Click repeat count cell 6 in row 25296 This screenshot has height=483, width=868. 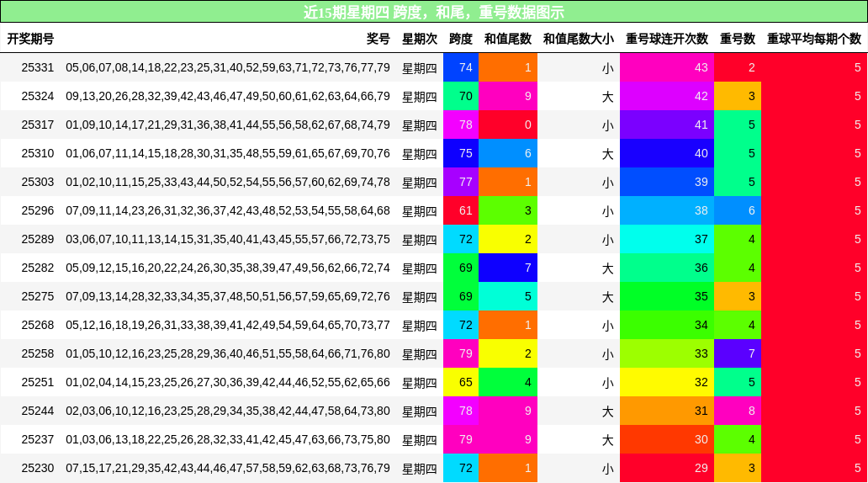pyautogui.click(x=738, y=210)
